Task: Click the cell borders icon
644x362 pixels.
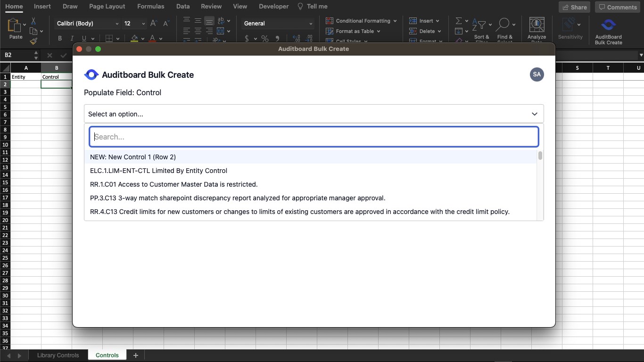Action: point(109,39)
